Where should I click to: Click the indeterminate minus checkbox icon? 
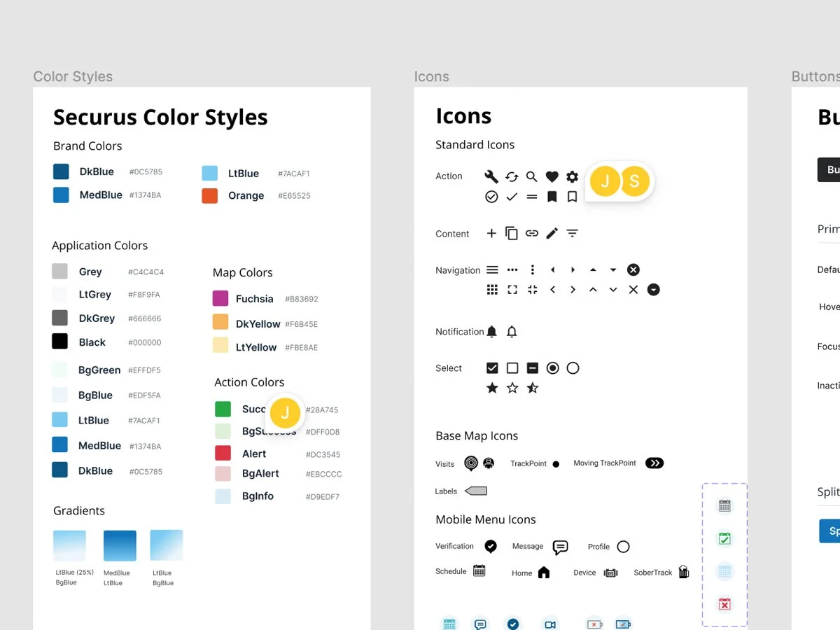click(x=533, y=367)
